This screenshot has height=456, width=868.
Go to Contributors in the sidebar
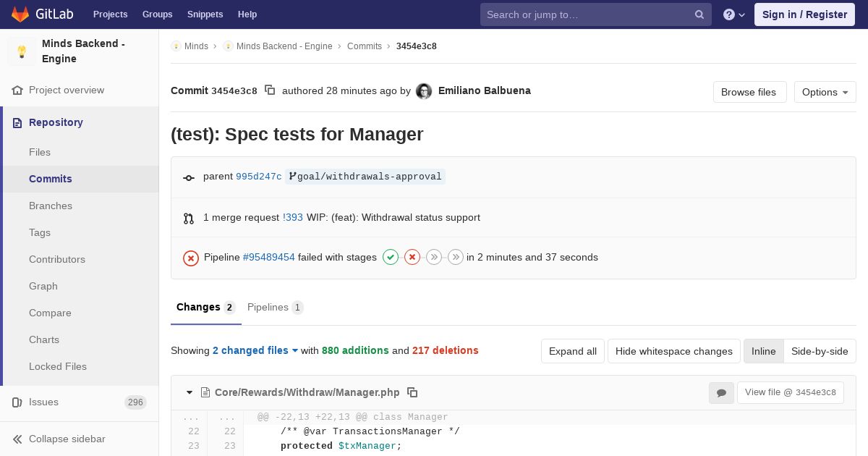click(x=81, y=259)
